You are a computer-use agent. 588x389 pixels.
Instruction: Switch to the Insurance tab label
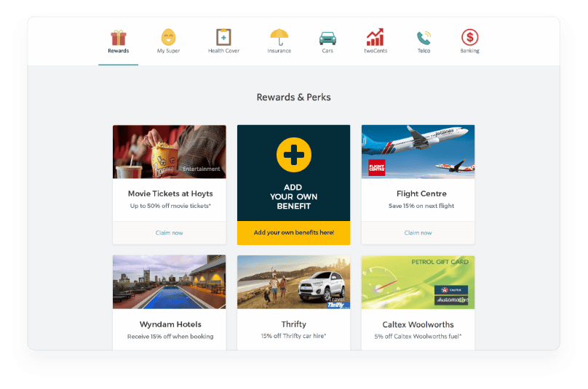click(x=279, y=51)
